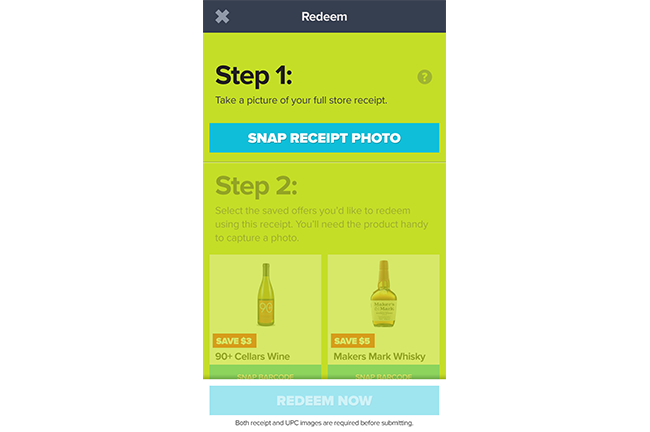Viewport: 650px width, 432px height.
Task: Click the Step 2 heading
Action: [256, 186]
